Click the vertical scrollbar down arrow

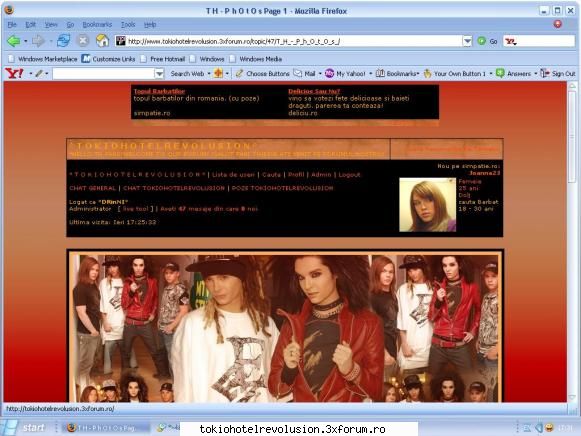point(572,398)
